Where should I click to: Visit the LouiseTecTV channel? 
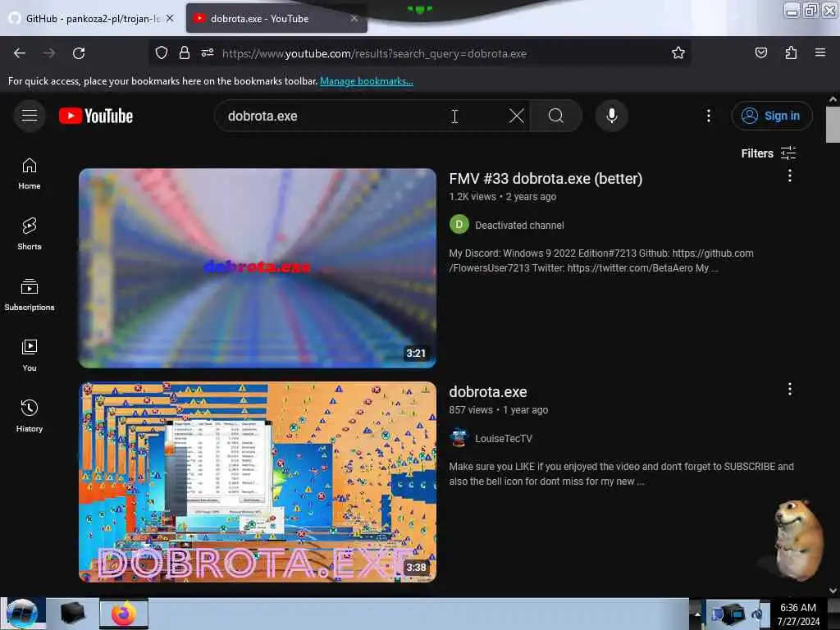pos(504,438)
